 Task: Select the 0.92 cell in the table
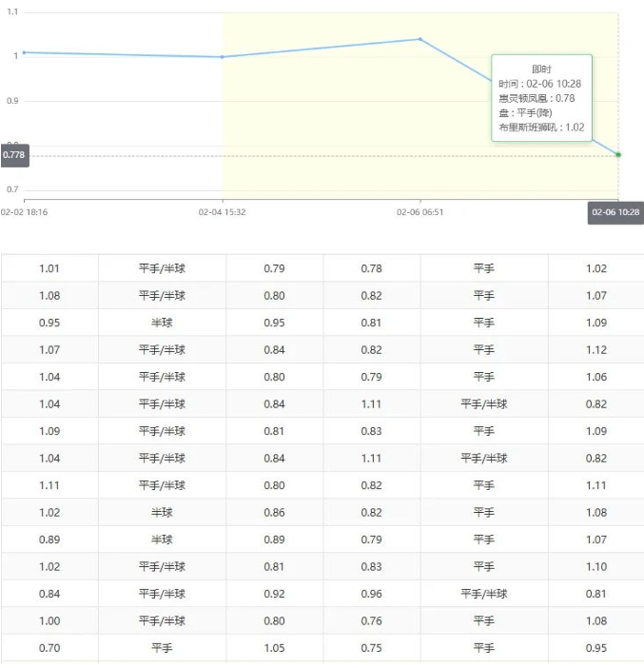point(274,594)
